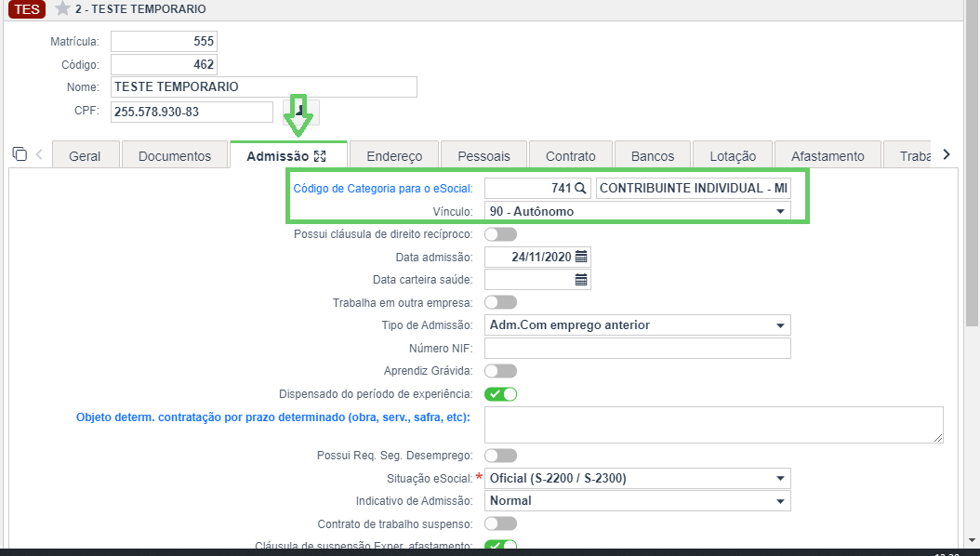Click the Código de Categoria para o eSocial link
The height and width of the screenshot is (556, 980).
point(383,188)
